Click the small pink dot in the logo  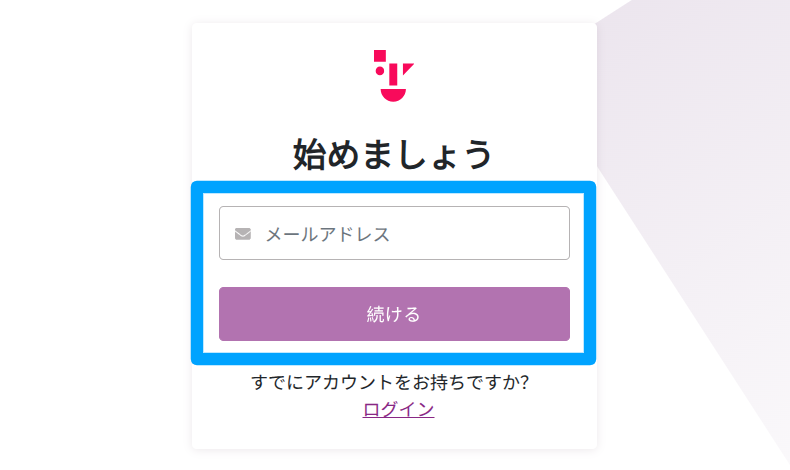click(x=378, y=70)
